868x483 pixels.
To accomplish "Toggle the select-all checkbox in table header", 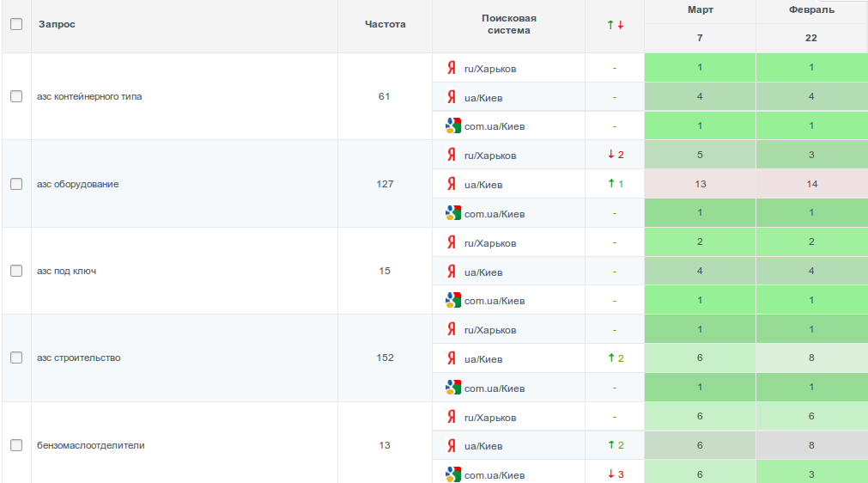I will pyautogui.click(x=16, y=24).
